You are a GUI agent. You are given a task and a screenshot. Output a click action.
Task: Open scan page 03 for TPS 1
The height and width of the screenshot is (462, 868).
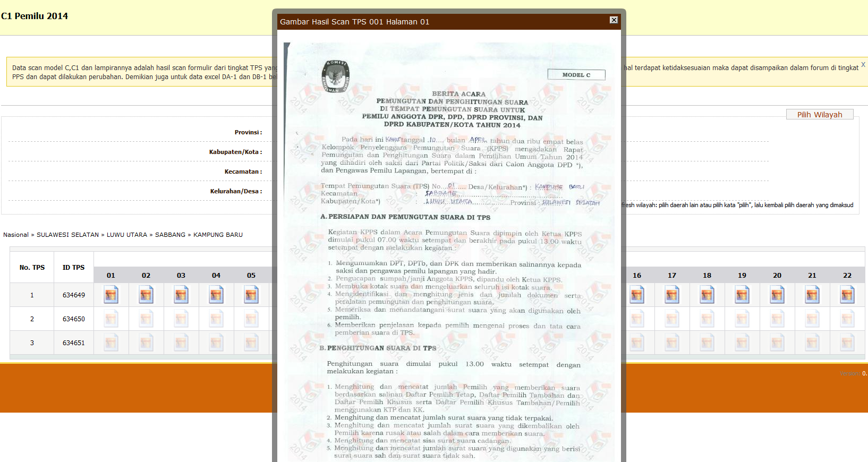(181, 295)
